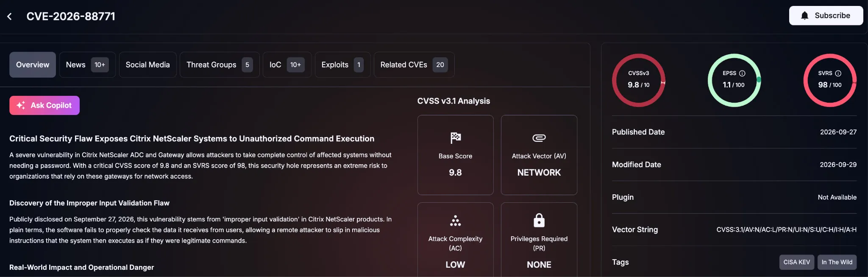
Task: Open the Social Media tab
Action: click(x=147, y=65)
